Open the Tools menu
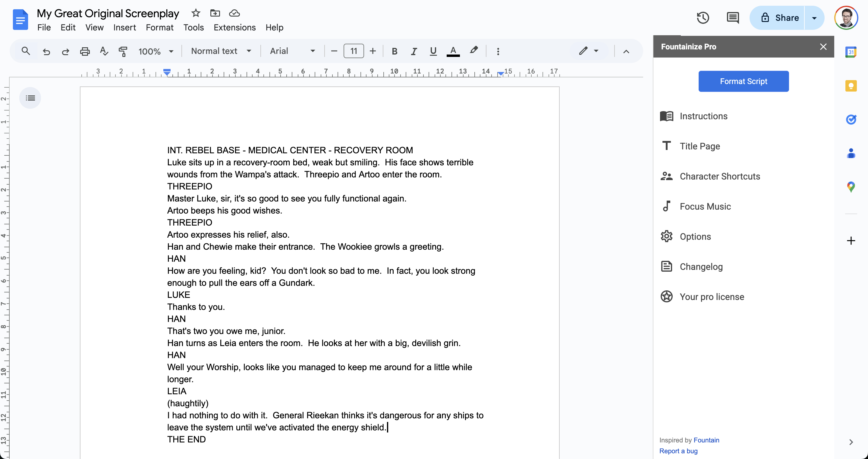This screenshot has height=459, width=868. (193, 28)
